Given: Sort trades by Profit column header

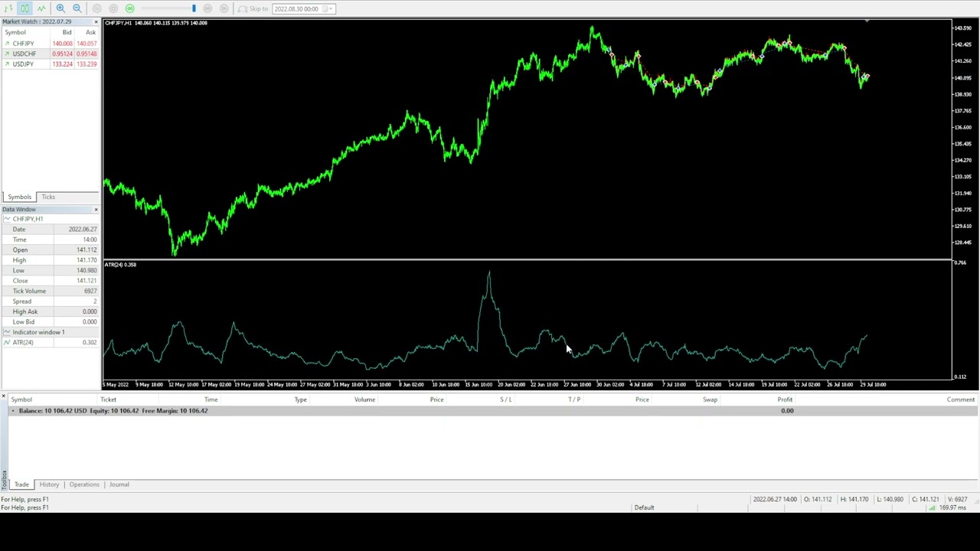Looking at the screenshot, I should (x=785, y=399).
